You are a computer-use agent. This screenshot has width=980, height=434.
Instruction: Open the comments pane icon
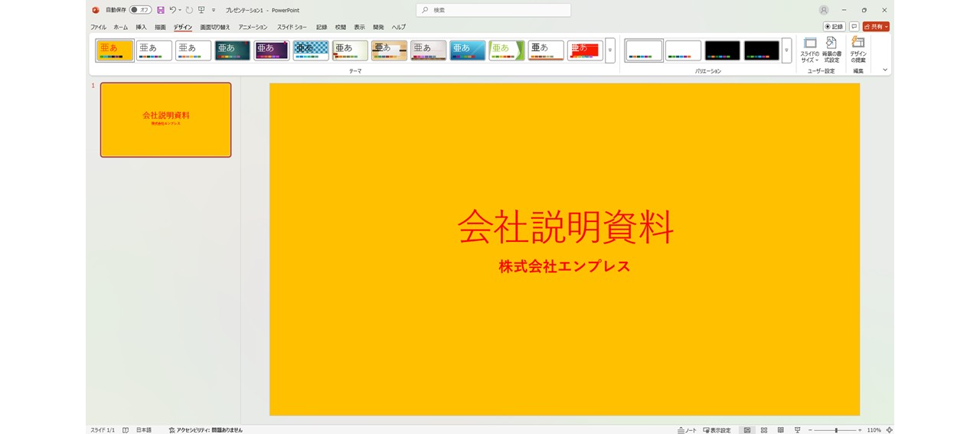[854, 27]
